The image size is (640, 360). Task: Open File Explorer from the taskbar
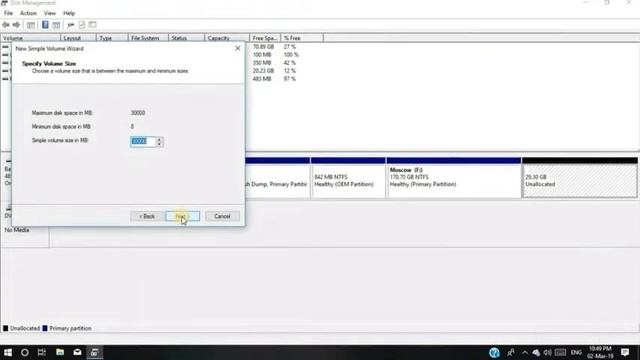[x=60, y=352]
